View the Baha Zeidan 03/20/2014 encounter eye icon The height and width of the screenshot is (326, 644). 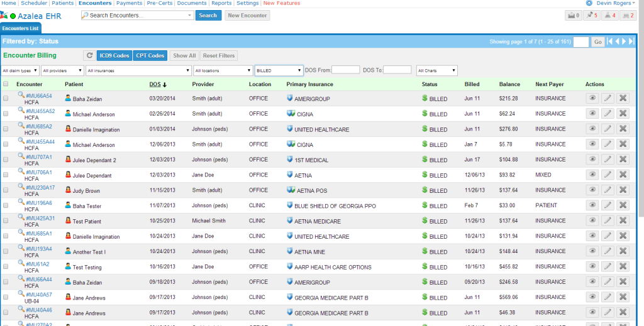pyautogui.click(x=592, y=99)
